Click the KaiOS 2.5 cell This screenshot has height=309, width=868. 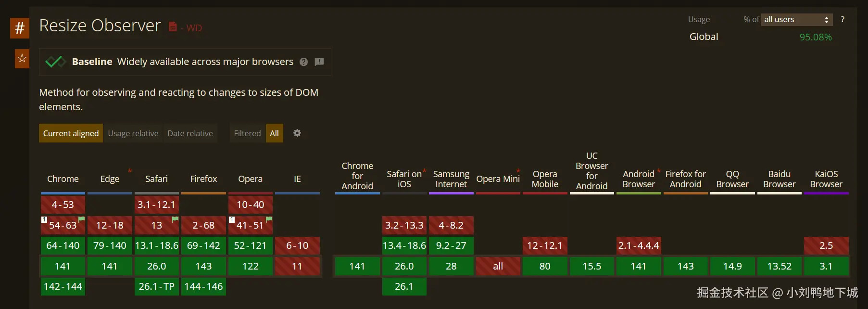tap(826, 245)
